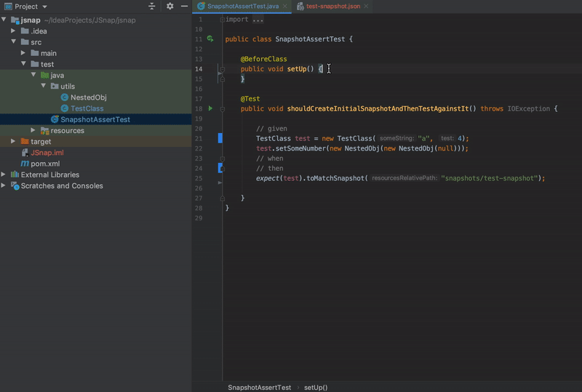
Task: Click the java test sources folder icon
Action: point(45,76)
